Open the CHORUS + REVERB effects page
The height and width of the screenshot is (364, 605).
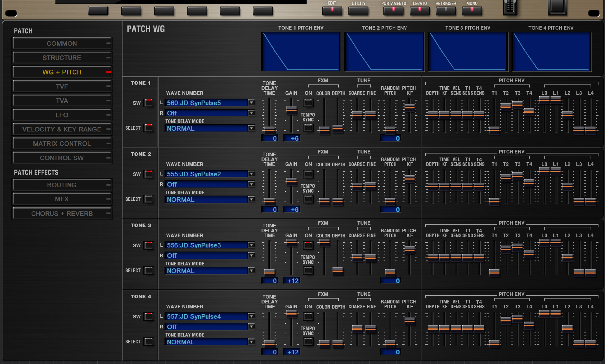point(62,214)
